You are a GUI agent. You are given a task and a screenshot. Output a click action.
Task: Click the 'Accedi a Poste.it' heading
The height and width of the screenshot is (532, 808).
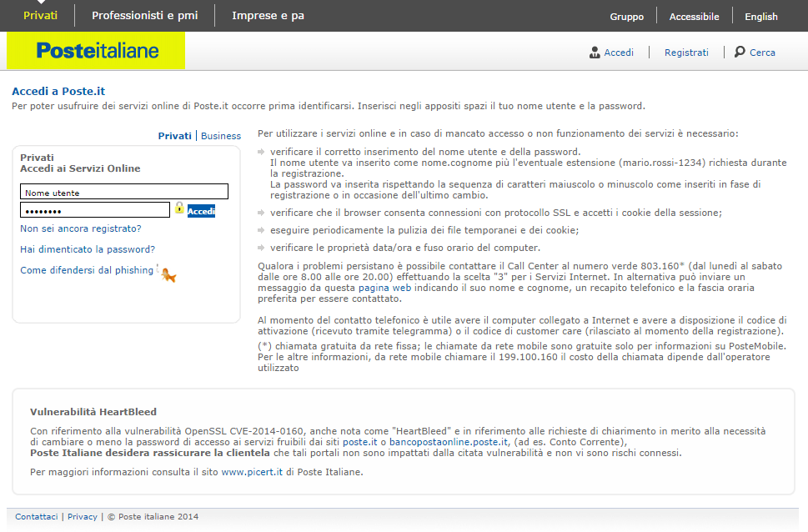pos(58,91)
